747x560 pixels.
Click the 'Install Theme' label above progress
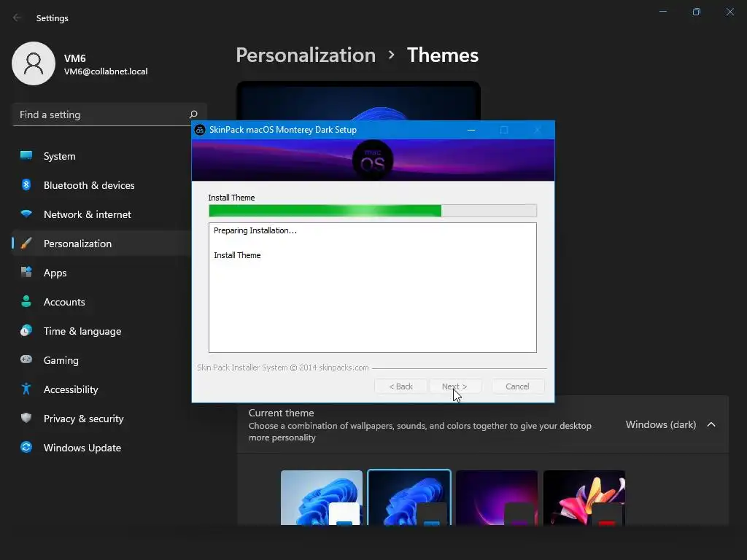(231, 198)
